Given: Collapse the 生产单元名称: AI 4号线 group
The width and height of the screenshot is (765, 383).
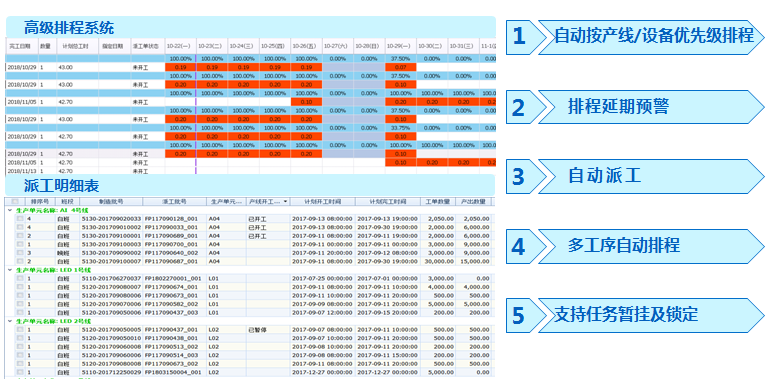Looking at the screenshot, I should point(10,210).
